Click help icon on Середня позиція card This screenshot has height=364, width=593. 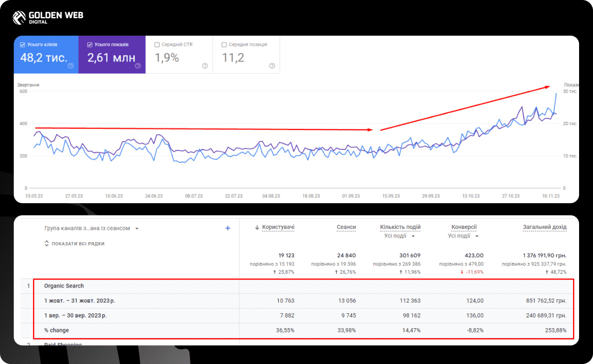click(x=272, y=66)
